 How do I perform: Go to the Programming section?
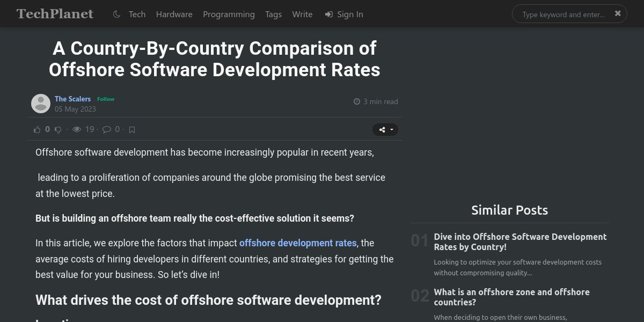click(x=229, y=14)
